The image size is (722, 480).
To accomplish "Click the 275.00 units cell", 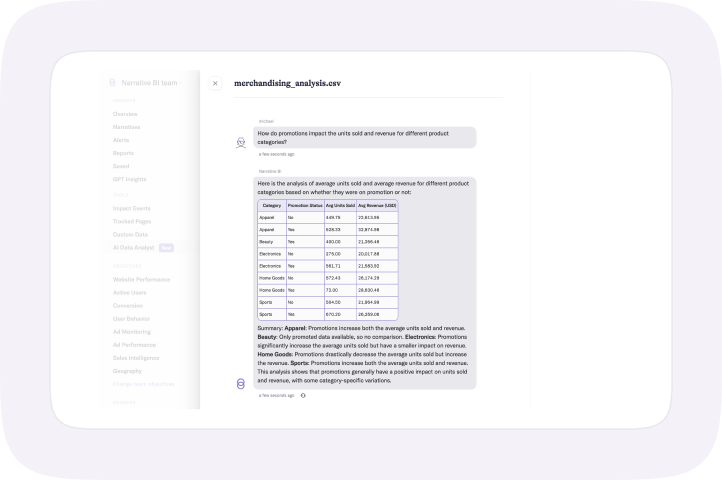I will pyautogui.click(x=340, y=254).
